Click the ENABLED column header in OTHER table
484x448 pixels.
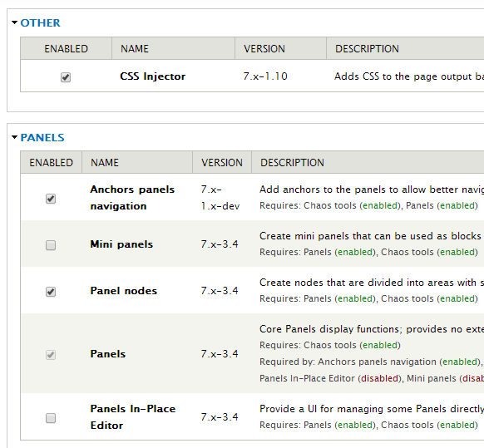point(66,49)
